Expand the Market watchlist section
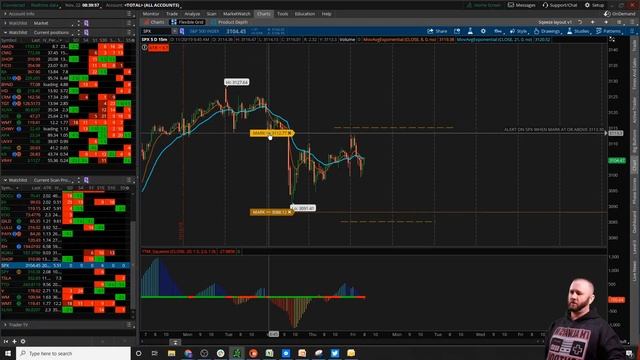The width and height of the screenshot is (640, 360). click(5, 23)
